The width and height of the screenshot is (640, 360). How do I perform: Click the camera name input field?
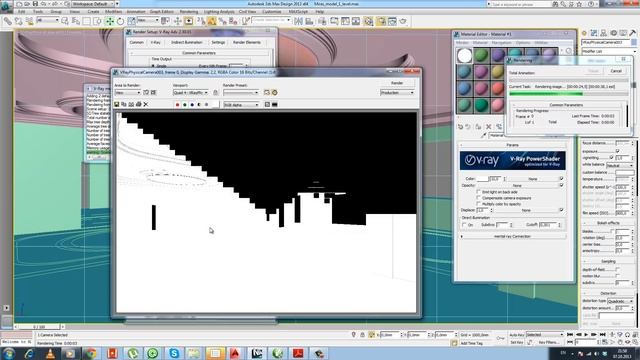(x=606, y=42)
